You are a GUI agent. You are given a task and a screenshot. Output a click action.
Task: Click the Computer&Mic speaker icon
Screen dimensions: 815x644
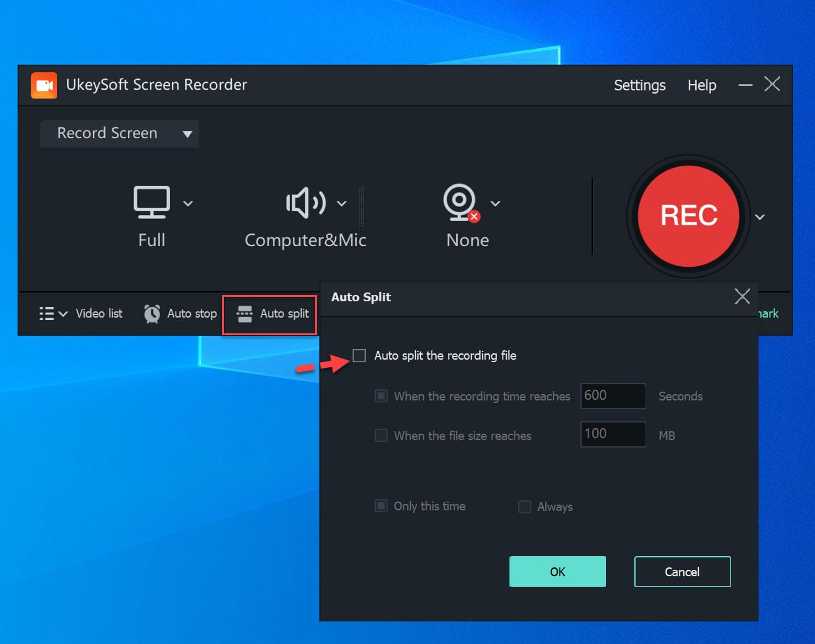tap(306, 203)
